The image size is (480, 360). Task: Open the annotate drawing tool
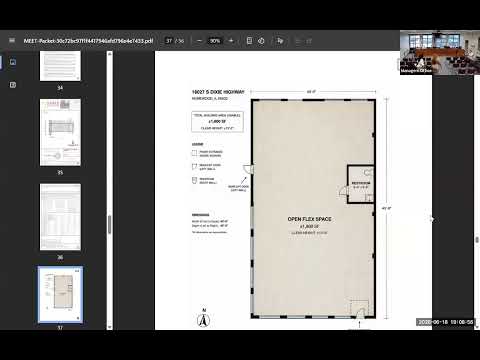pos(280,41)
